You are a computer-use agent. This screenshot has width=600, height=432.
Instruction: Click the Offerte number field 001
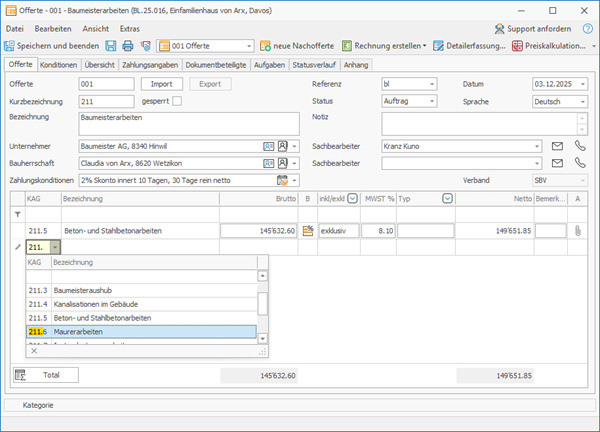[106, 84]
